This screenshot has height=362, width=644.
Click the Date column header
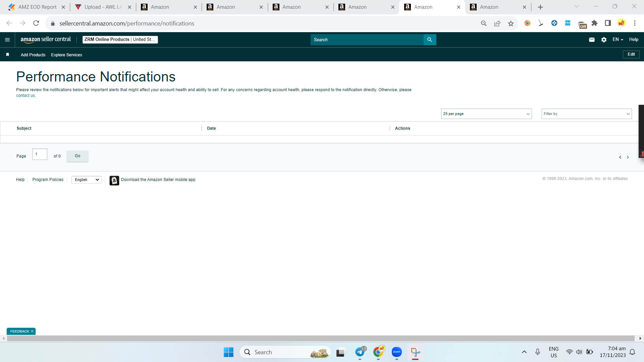211,128
